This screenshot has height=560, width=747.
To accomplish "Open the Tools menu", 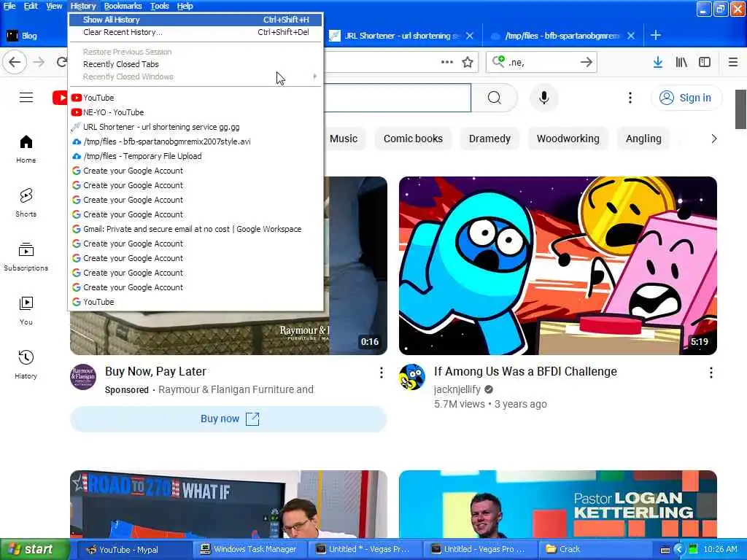I will (160, 6).
